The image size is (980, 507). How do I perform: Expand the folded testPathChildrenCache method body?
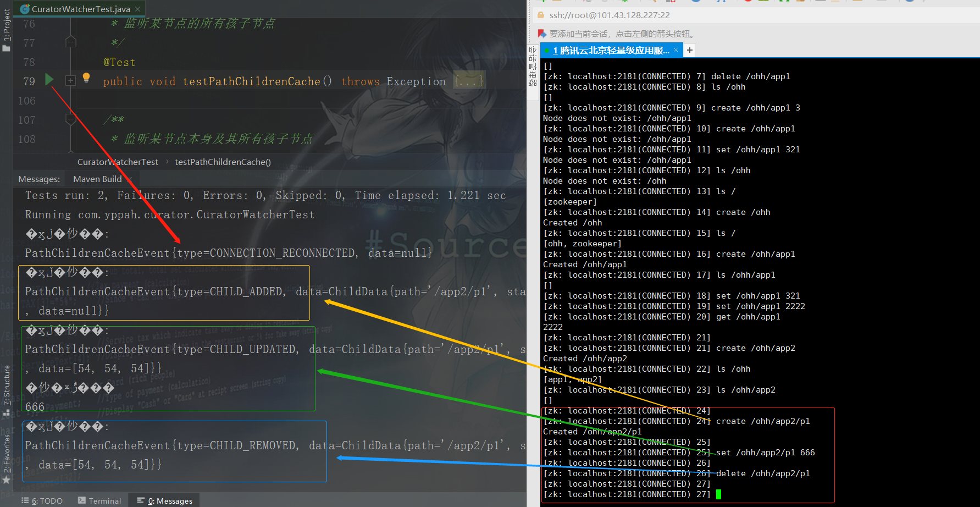coord(70,81)
